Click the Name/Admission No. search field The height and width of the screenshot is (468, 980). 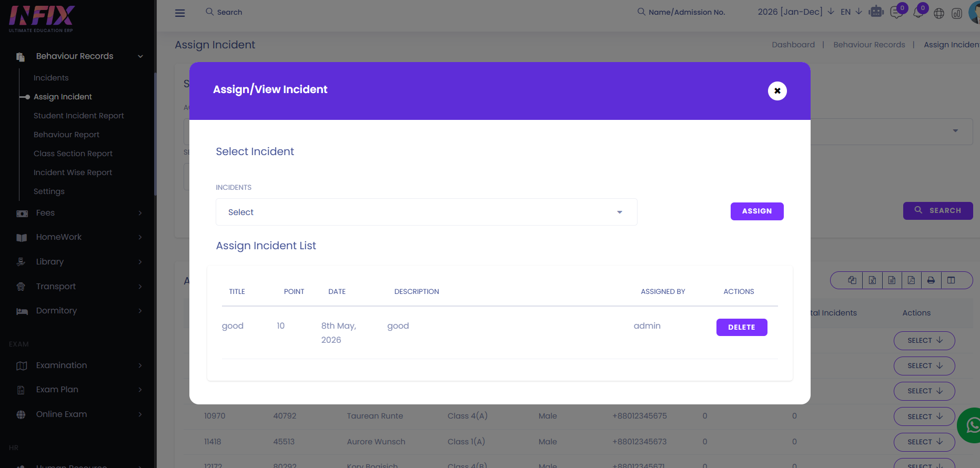686,12
